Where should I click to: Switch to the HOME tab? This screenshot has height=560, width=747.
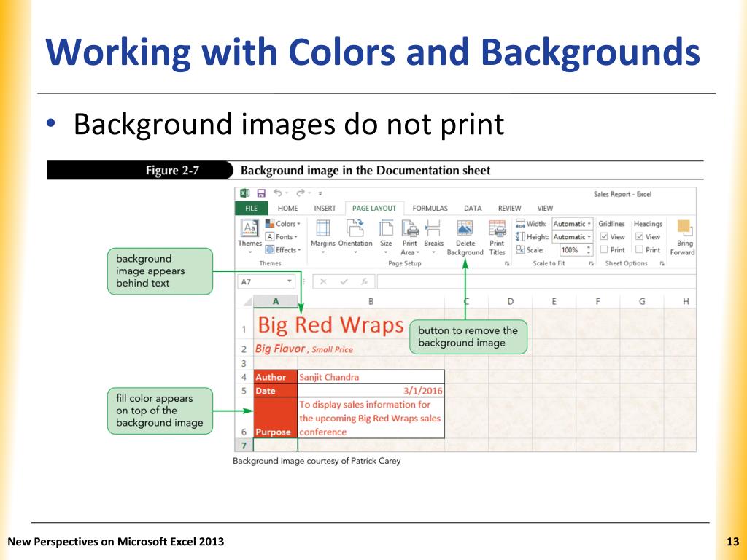click(x=287, y=208)
